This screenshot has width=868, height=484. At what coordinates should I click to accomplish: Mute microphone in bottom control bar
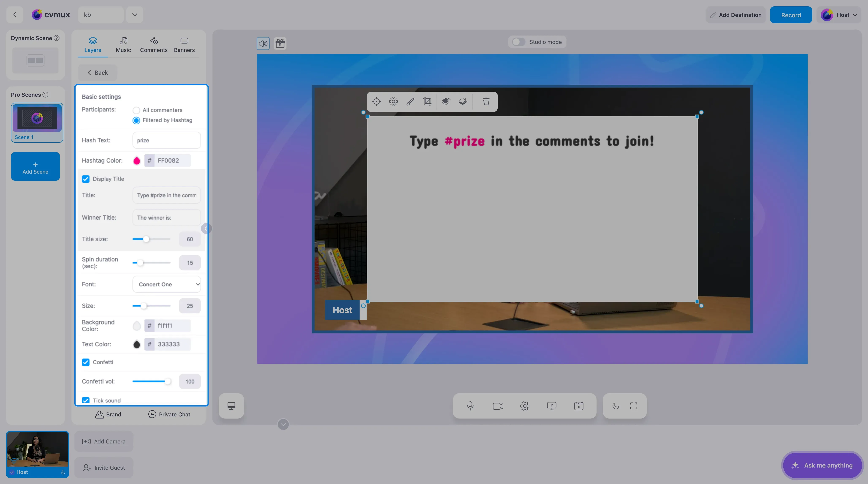tap(470, 406)
